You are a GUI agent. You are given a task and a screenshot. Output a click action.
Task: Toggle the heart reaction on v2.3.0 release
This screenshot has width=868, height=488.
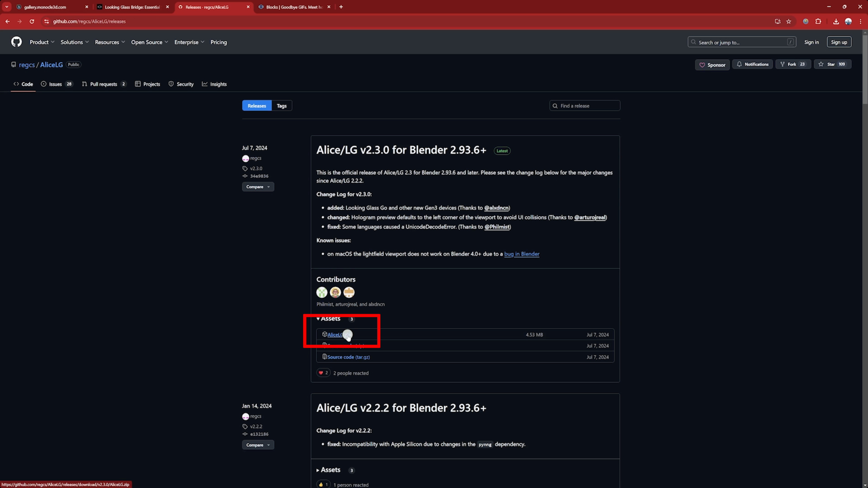pyautogui.click(x=323, y=372)
